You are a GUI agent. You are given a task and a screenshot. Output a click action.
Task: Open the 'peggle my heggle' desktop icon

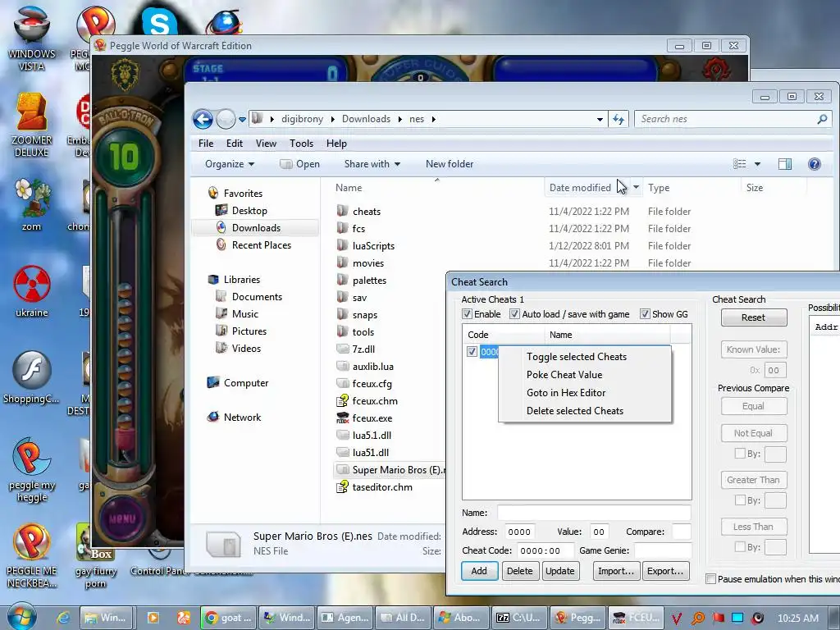click(32, 470)
